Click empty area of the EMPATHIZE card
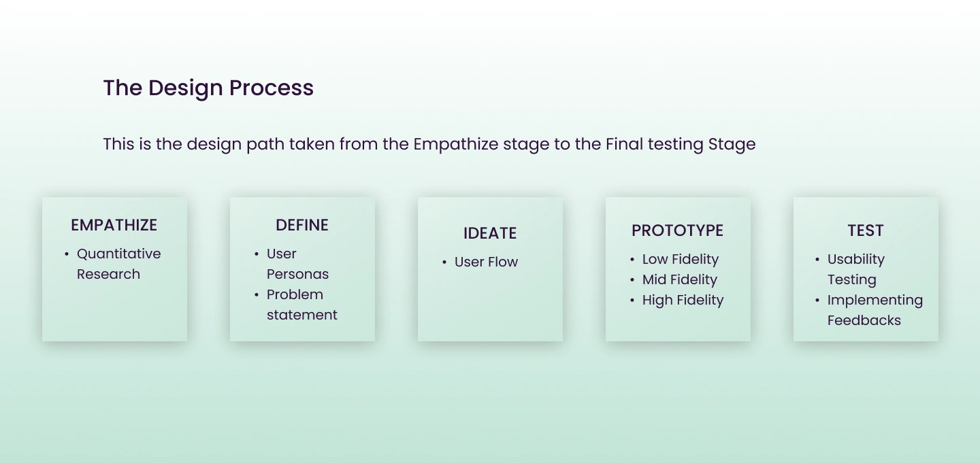Viewport: 980px width, 463px height. click(x=114, y=313)
